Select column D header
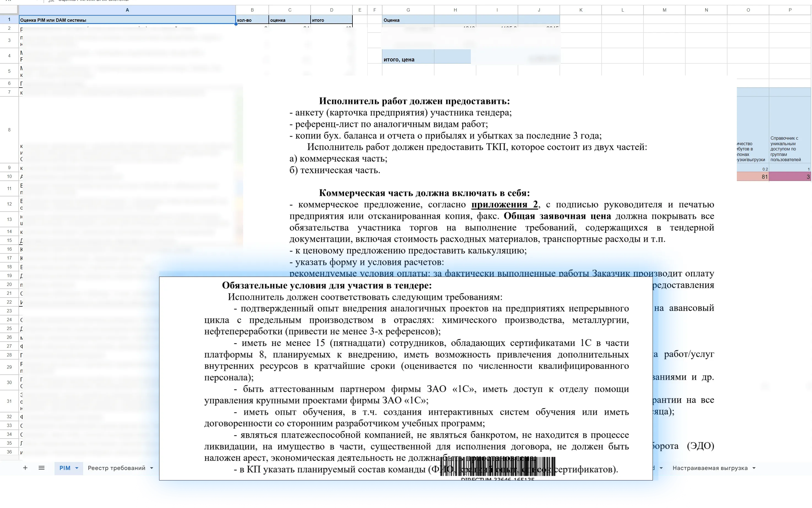This screenshot has height=508, width=812. click(x=332, y=10)
